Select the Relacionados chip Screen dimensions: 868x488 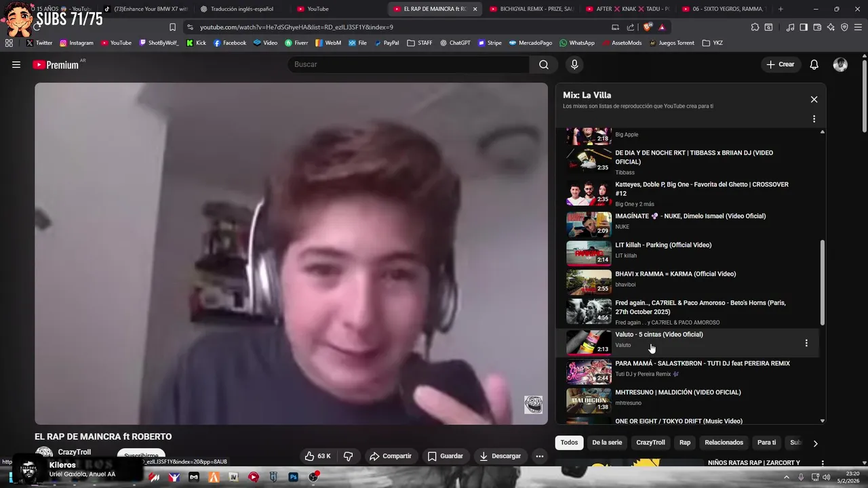pos(724,443)
